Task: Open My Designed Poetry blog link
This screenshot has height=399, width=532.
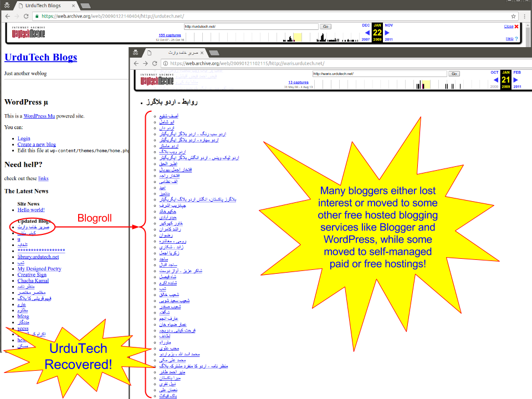Action: coord(39,269)
